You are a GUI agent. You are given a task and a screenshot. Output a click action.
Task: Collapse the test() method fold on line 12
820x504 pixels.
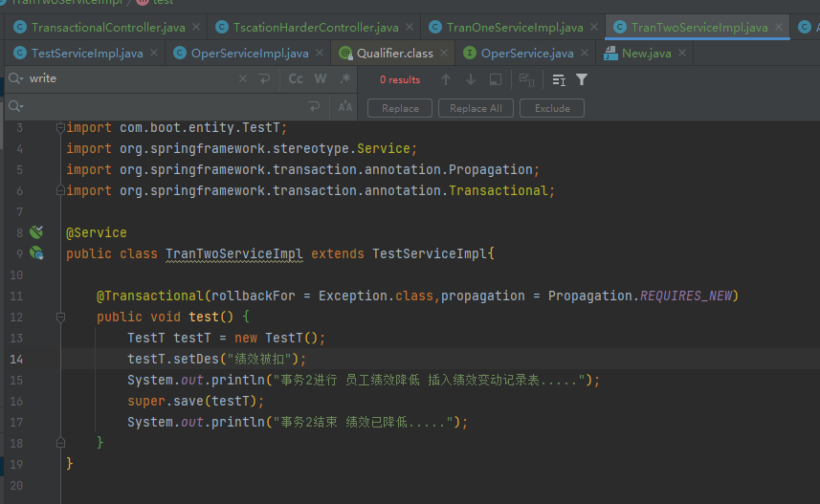[60, 317]
